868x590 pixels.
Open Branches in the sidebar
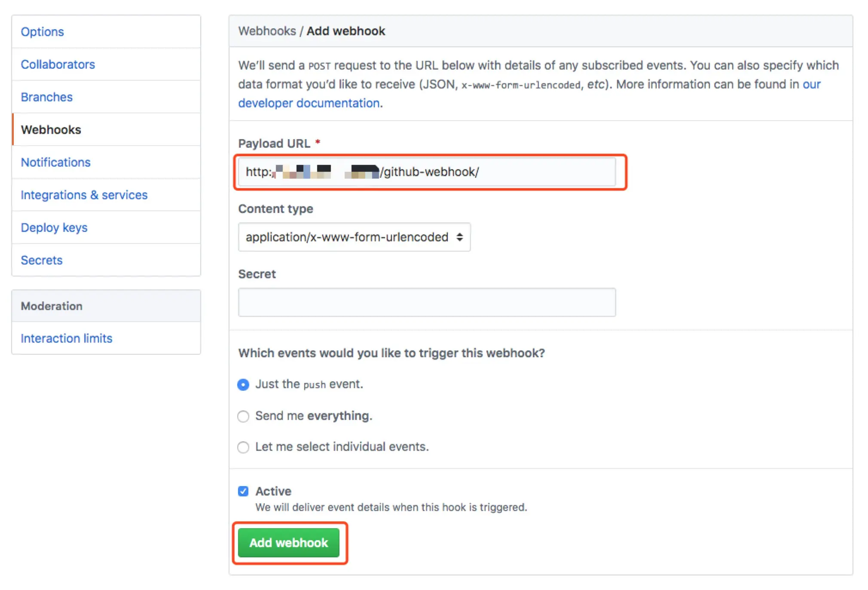click(46, 97)
